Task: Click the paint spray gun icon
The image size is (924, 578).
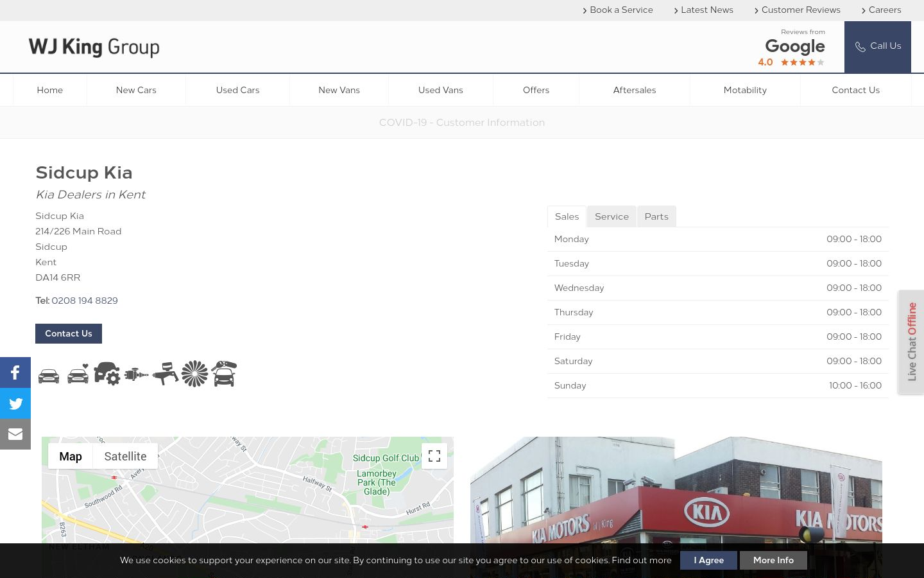Action: point(166,374)
